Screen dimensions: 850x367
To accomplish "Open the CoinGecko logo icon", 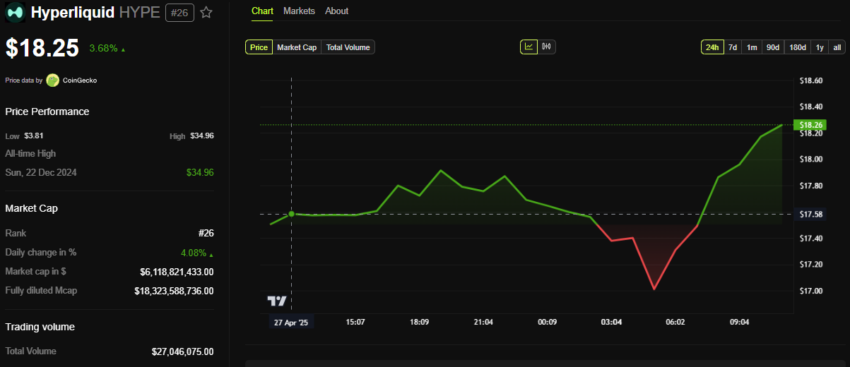I will point(53,80).
